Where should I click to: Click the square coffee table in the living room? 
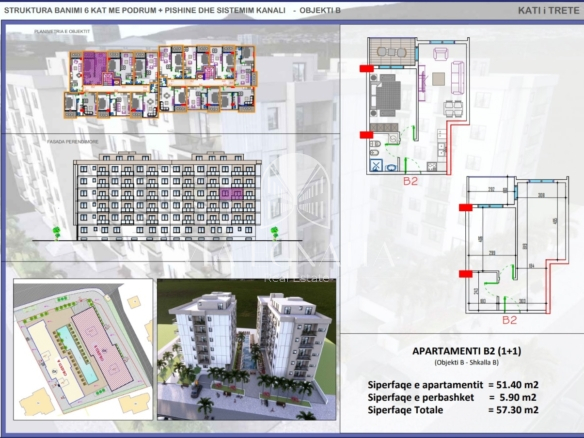coord(438,79)
